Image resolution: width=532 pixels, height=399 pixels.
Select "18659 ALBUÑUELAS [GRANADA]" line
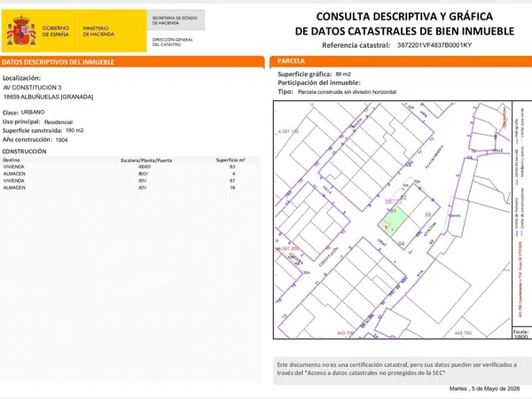click(48, 97)
